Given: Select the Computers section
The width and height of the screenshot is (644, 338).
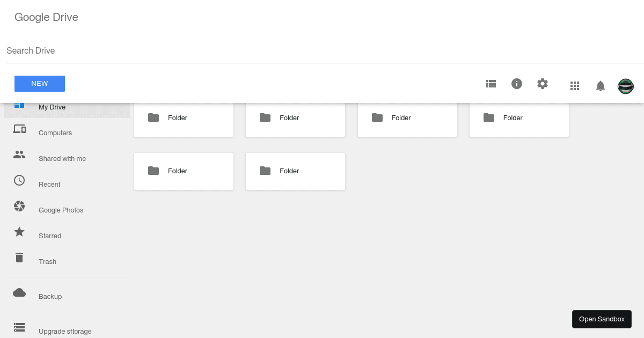Looking at the screenshot, I should (x=55, y=133).
